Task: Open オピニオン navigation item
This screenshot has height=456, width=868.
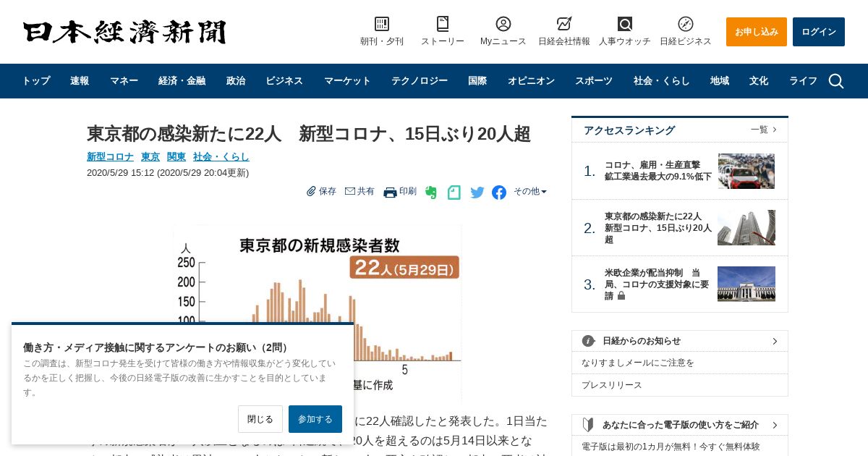Action: coord(531,81)
